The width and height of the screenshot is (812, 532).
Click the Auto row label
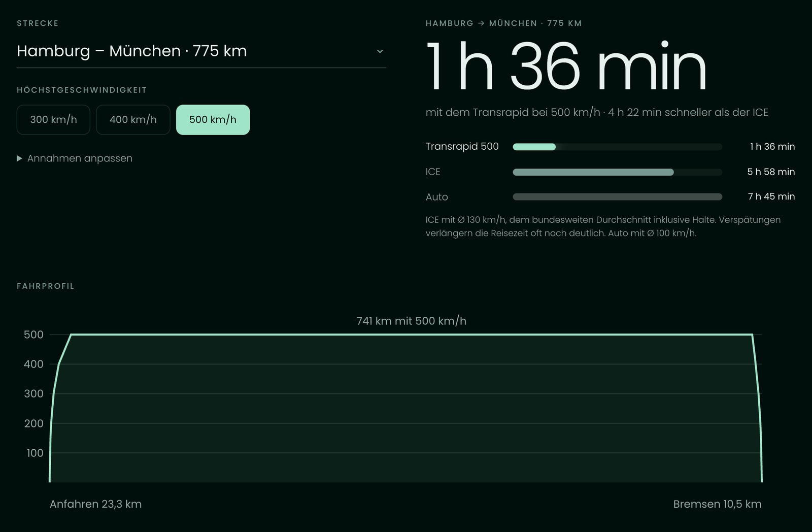click(437, 197)
